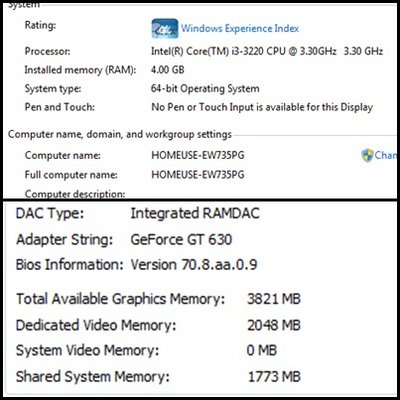Screen dimensions: 400x400
Task: Click the GeForce GT 630 adapter string
Action: 181,240
